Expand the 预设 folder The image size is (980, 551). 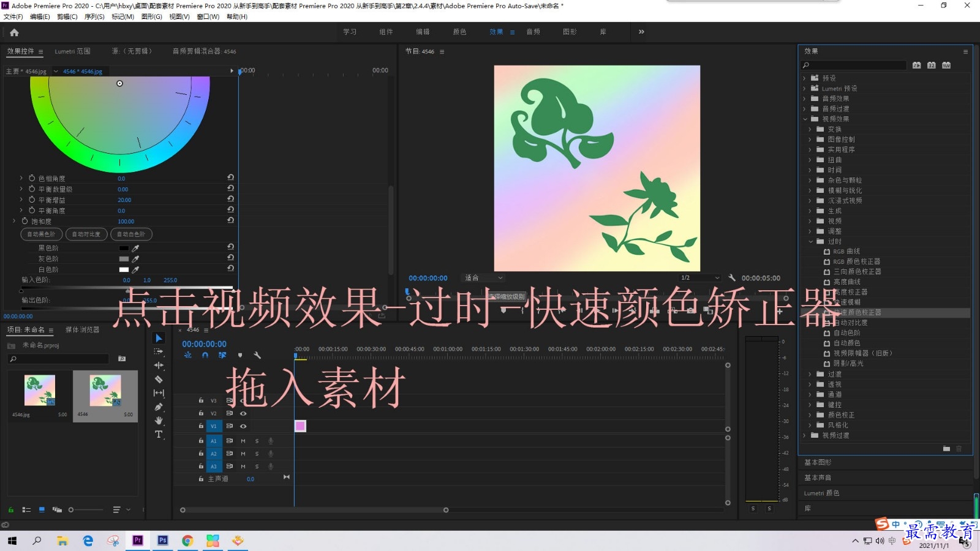pos(805,78)
